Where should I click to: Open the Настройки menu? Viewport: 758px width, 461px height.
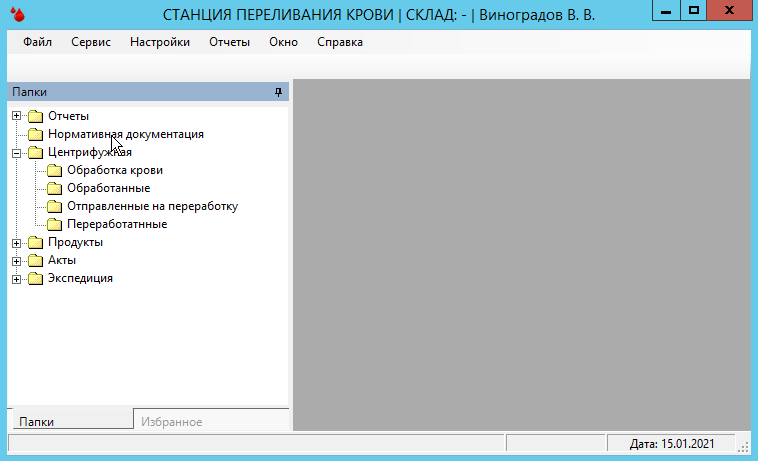point(160,42)
